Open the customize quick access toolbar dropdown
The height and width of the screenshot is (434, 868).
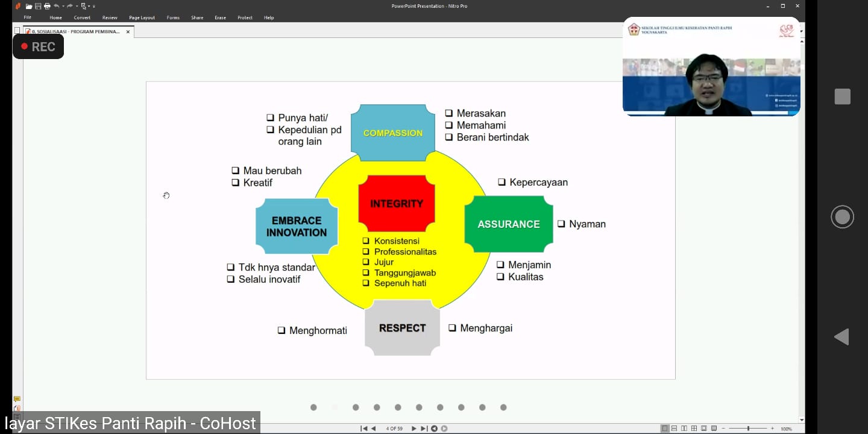[x=94, y=6]
